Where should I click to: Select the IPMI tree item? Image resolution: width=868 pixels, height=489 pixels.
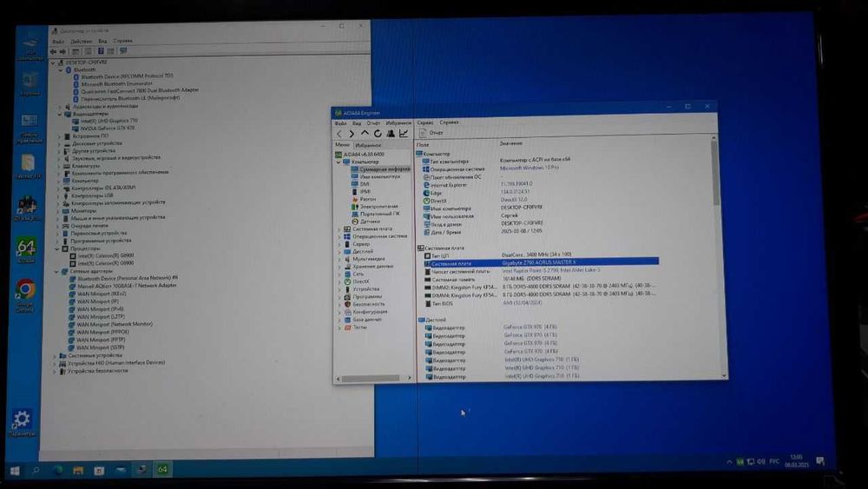coord(361,192)
